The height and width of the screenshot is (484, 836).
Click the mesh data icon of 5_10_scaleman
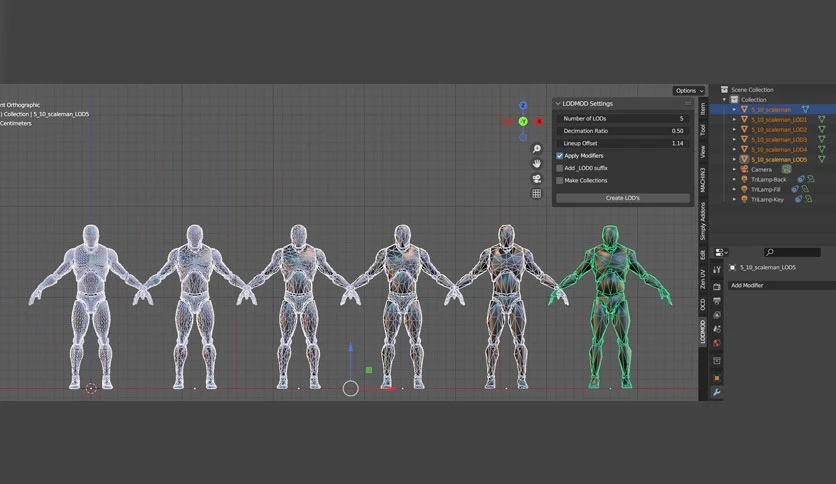[805, 109]
